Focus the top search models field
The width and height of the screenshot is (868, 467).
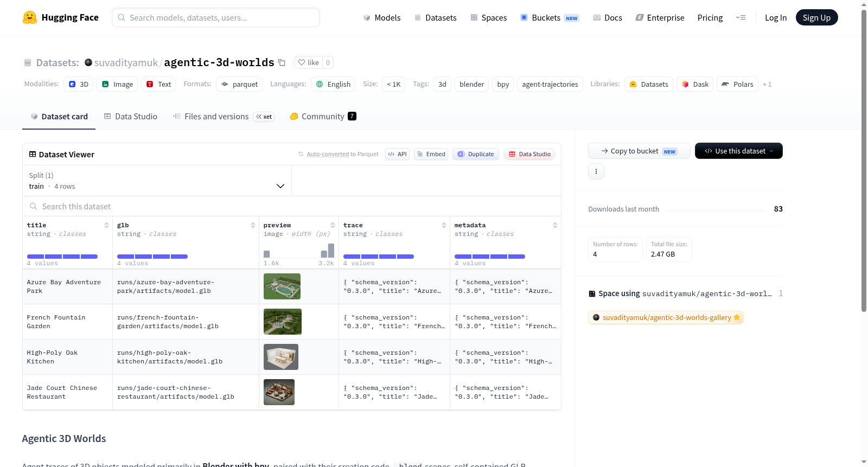coord(216,17)
